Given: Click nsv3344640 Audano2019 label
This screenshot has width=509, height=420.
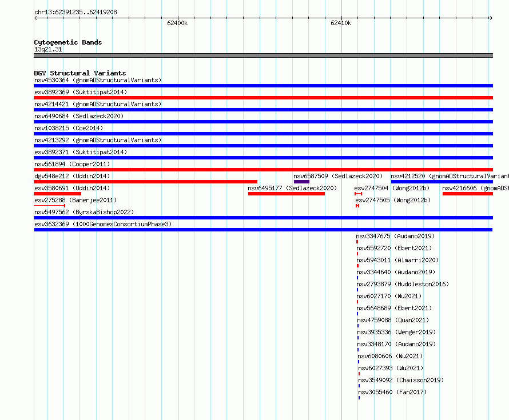Looking at the screenshot, I should (396, 272).
